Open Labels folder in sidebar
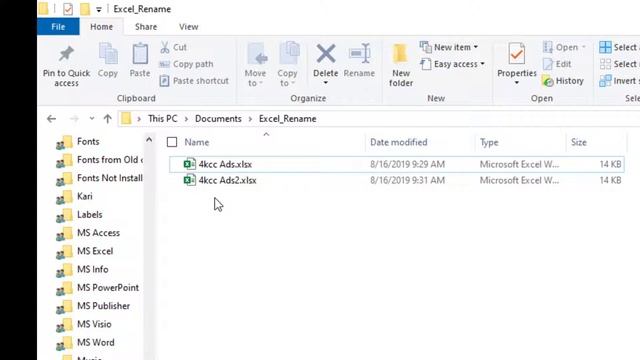Viewport: 640px width, 360px height. (89, 215)
